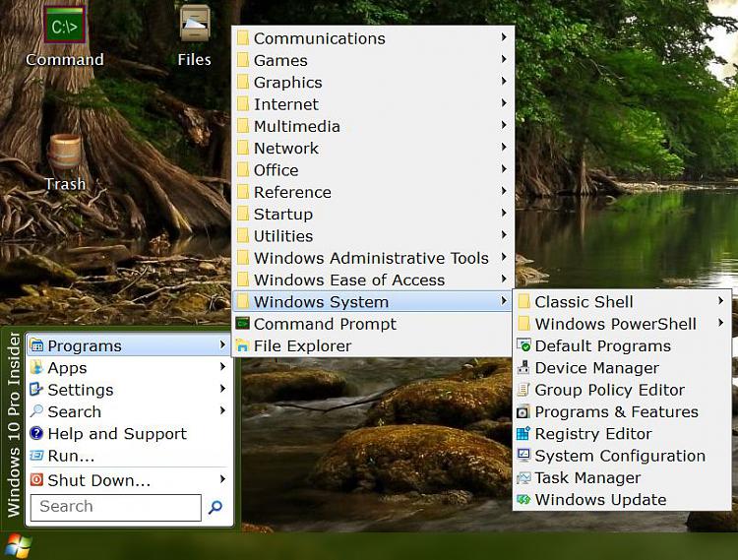Select the Windows System menu entry
The height and width of the screenshot is (560, 738).
coord(372,301)
